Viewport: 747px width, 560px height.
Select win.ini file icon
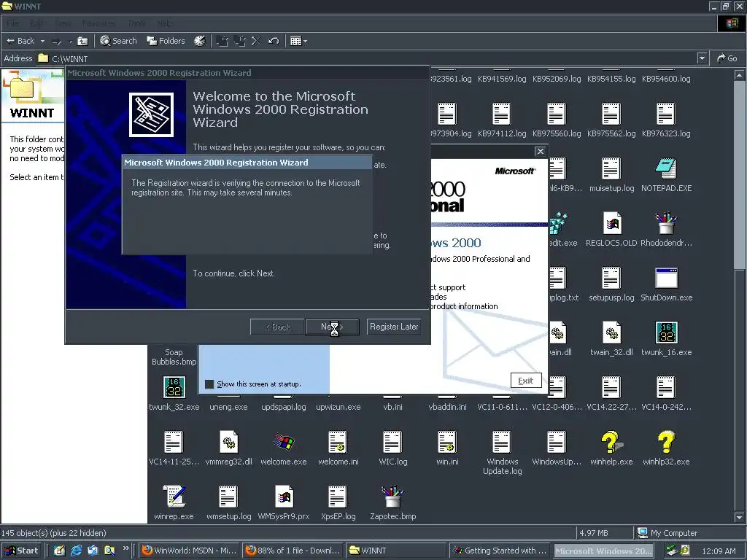click(x=447, y=443)
